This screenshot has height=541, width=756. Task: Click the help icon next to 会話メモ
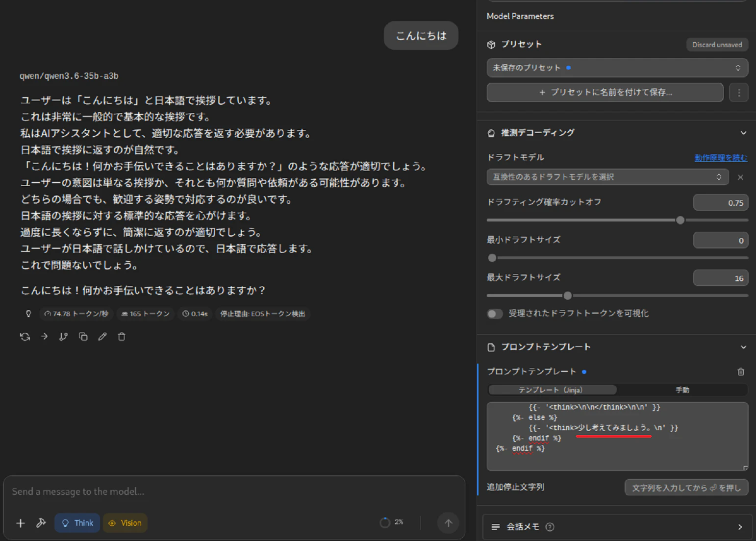point(550,527)
